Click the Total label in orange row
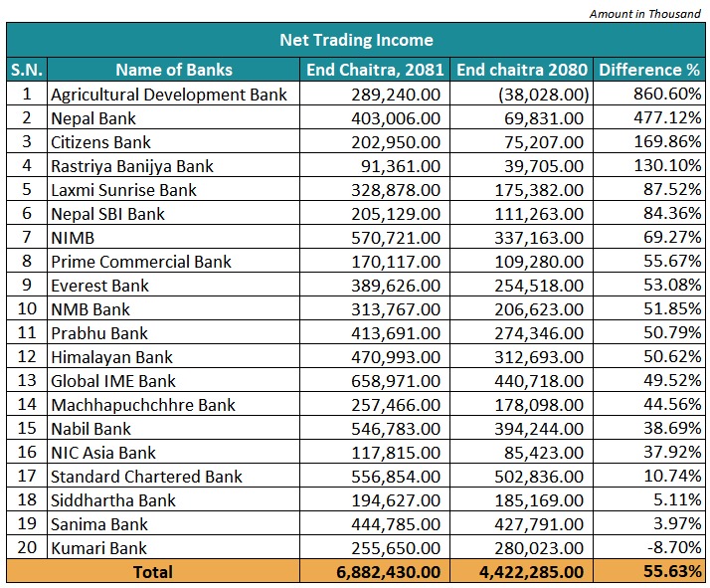 (x=154, y=572)
